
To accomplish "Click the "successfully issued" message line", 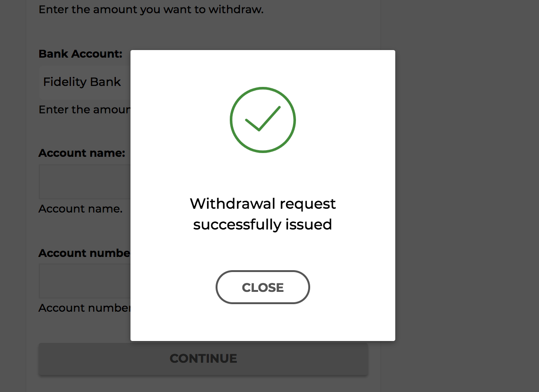I will [262, 224].
